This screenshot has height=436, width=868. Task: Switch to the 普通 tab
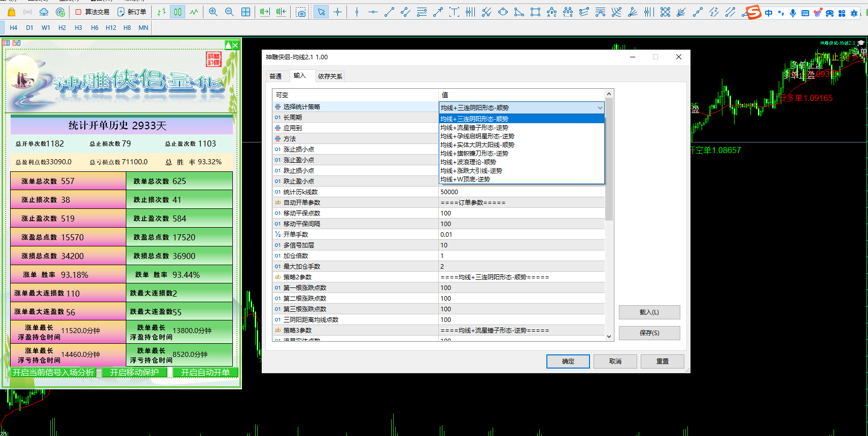tap(275, 77)
